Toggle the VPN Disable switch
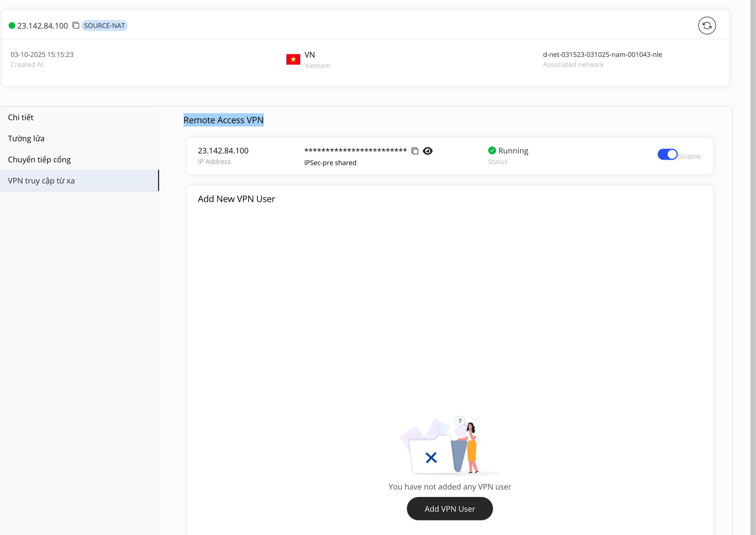This screenshot has height=535, width=756. pyautogui.click(x=667, y=154)
